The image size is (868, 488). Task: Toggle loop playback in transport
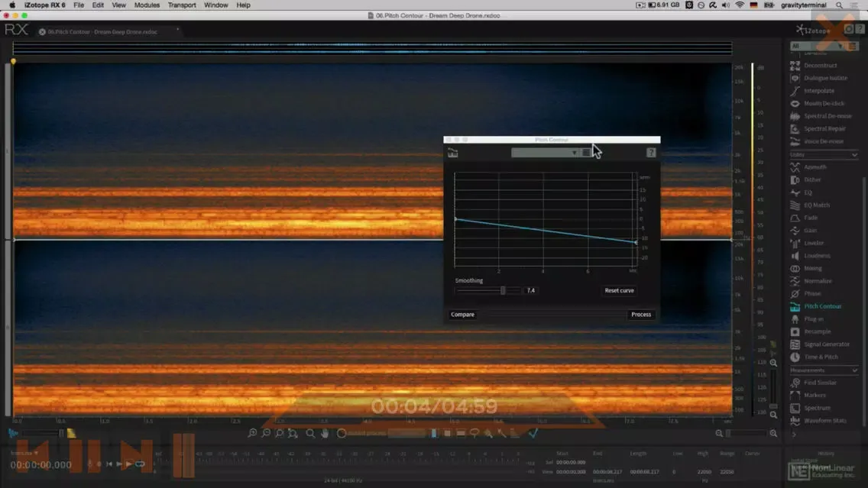(x=140, y=465)
